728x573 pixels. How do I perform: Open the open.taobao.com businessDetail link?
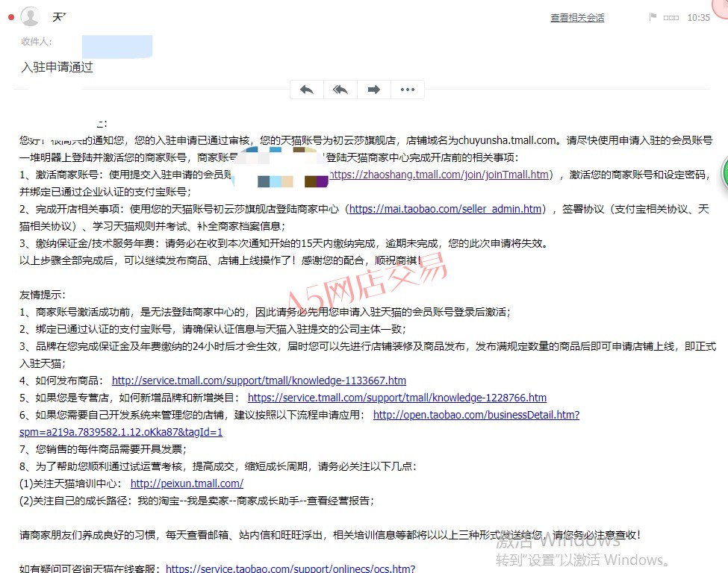point(476,415)
